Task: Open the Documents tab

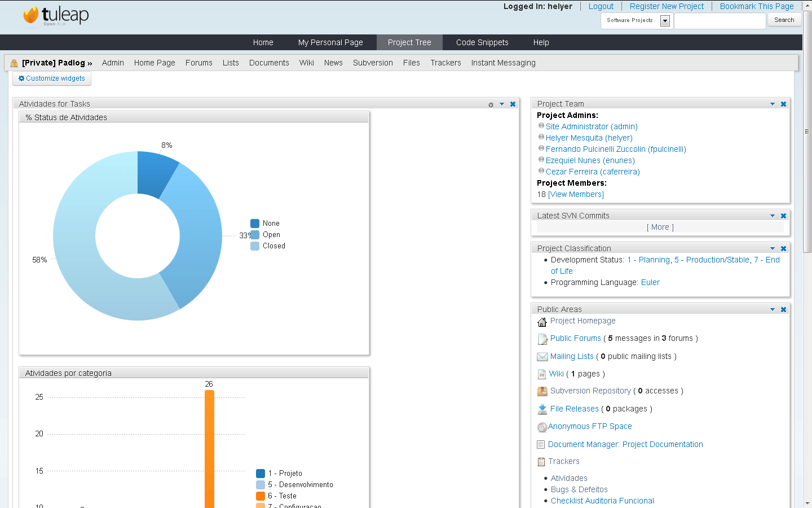Action: pyautogui.click(x=269, y=63)
